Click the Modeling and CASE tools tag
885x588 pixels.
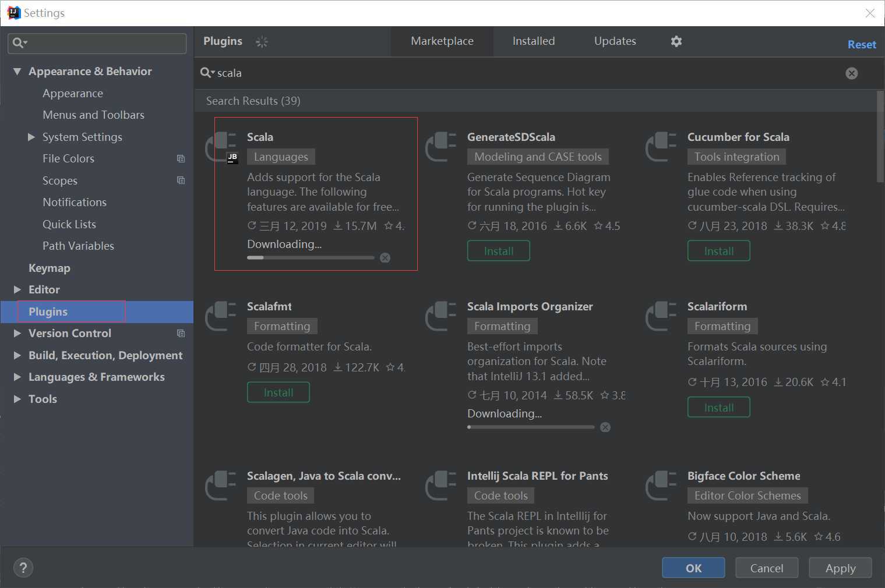pos(538,157)
